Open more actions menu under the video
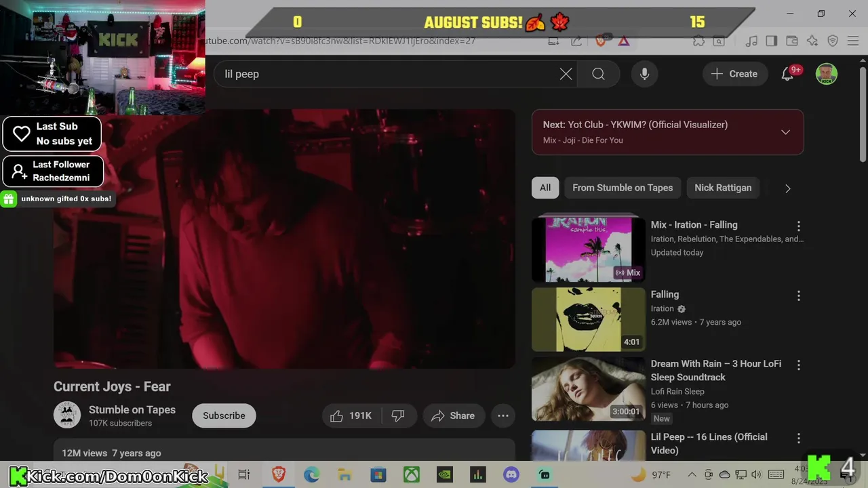868x488 pixels. click(503, 415)
